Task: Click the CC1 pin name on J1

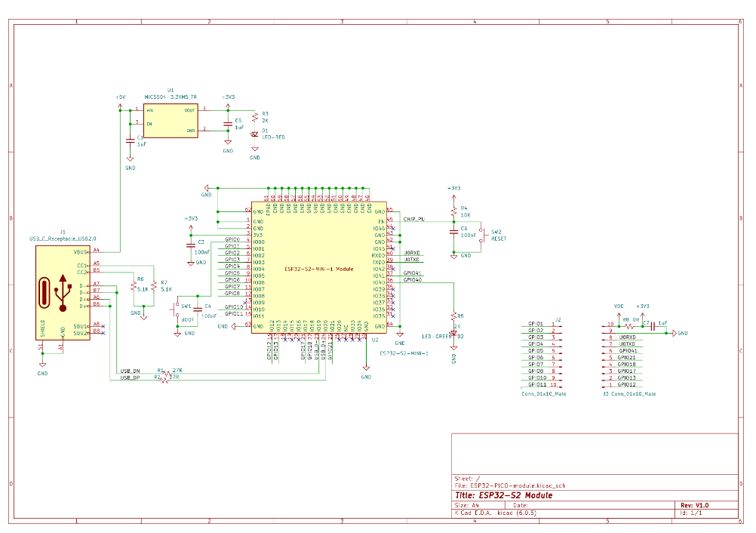Action: (82, 265)
